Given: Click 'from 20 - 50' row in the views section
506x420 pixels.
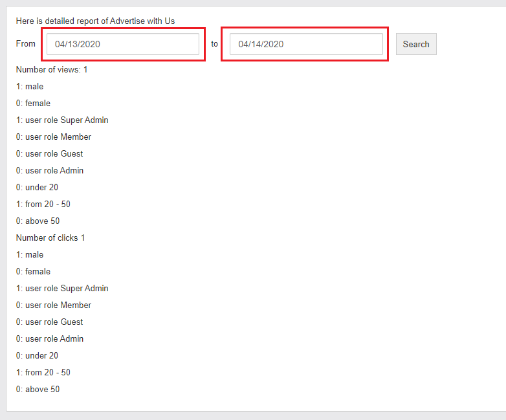Looking at the screenshot, I should (43, 204).
